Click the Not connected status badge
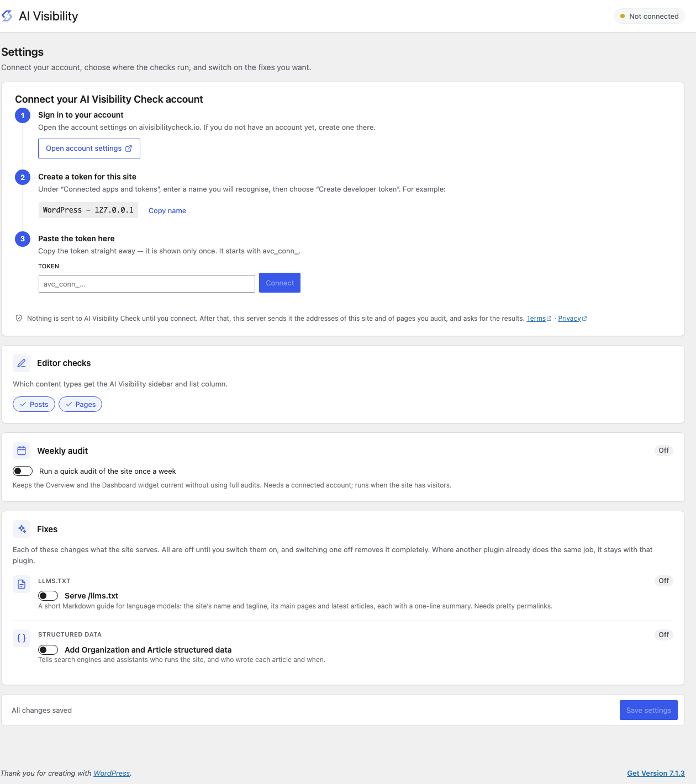Screen dimensions: 696x784 (649, 16)
